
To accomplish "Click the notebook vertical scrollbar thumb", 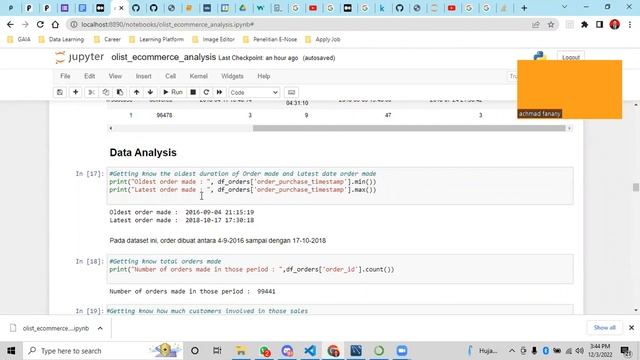I will (x=636, y=187).
